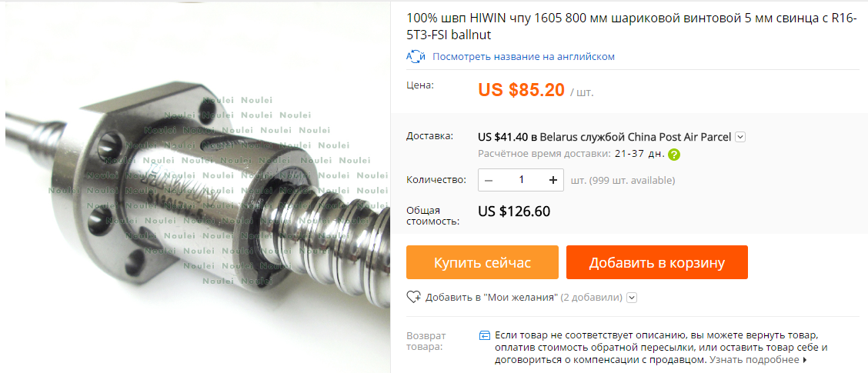Open the 'Узнать подробнее' link
Image resolution: width=868 pixels, height=373 pixels.
click(x=754, y=360)
